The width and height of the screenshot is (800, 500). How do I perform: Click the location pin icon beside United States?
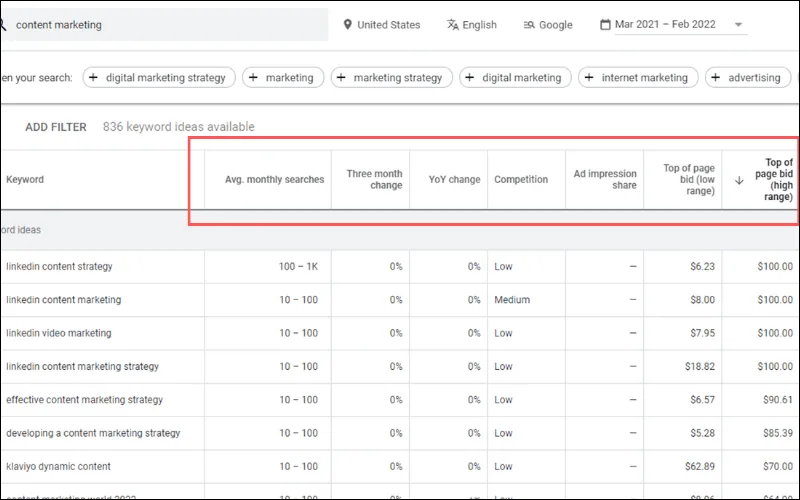[347, 24]
